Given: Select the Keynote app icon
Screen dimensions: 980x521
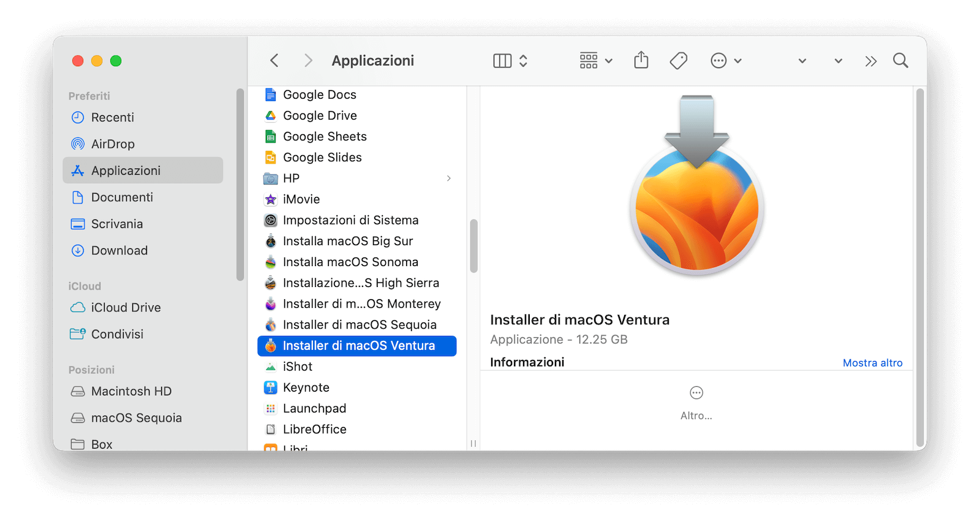Looking at the screenshot, I should tap(271, 387).
